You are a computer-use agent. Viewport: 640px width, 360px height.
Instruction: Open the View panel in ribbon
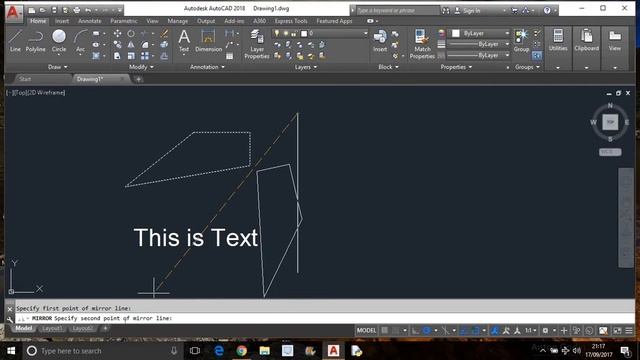615,48
